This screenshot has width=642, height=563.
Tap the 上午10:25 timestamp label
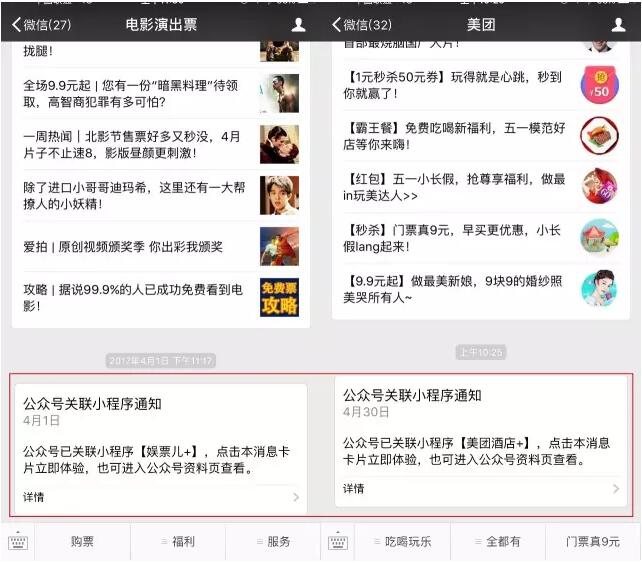pyautogui.click(x=481, y=352)
